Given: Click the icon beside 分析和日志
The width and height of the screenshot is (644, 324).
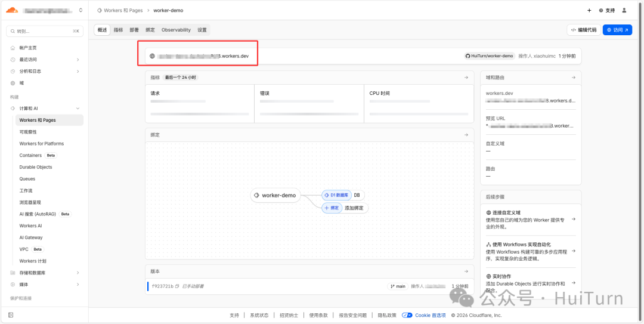Looking at the screenshot, I should pyautogui.click(x=13, y=71).
